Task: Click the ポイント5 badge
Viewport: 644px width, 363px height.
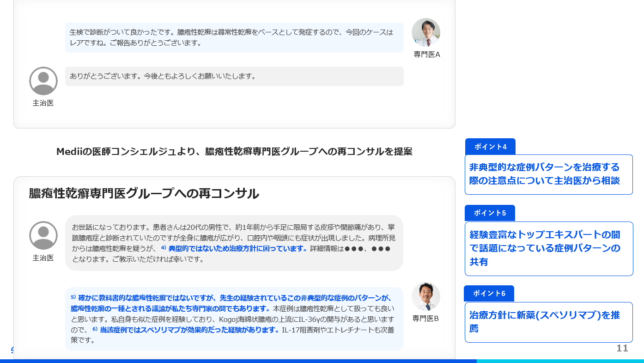Action: tap(489, 213)
